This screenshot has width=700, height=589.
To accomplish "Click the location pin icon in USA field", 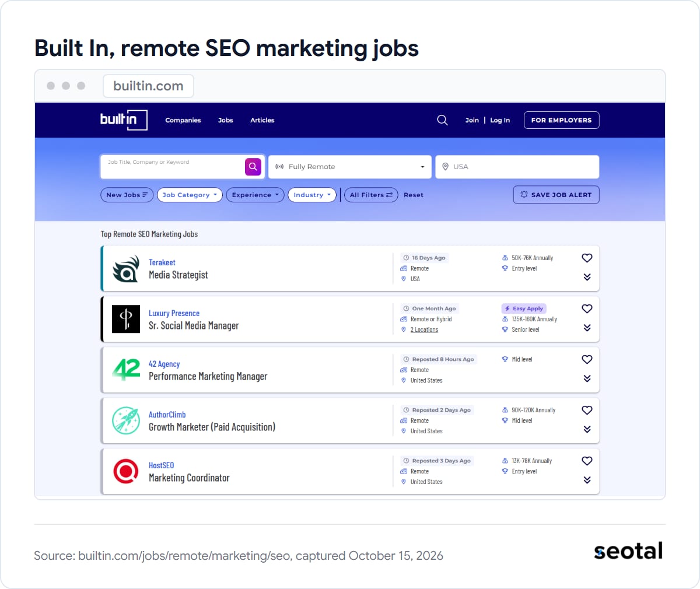I will point(446,167).
